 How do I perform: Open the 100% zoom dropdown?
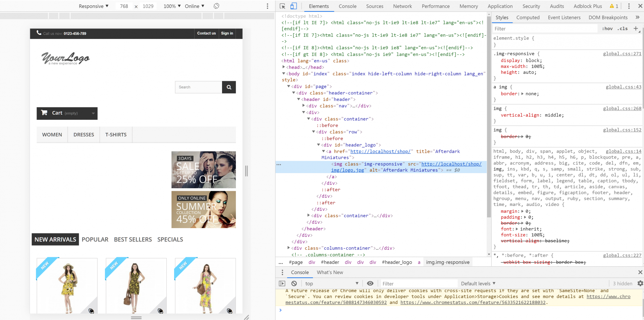click(172, 6)
